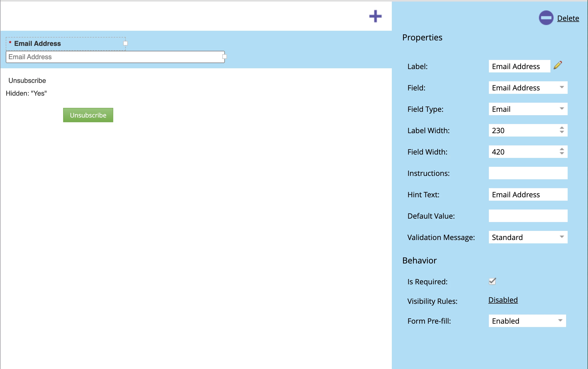Click the label resize handle next to Email Address

[125, 43]
